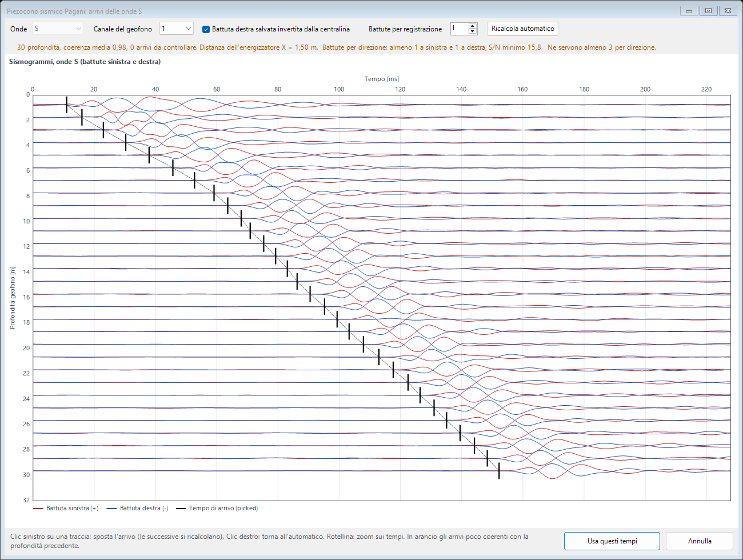Click the red 'Battuta sinistra (+)' legend line
The image size is (743, 560).
point(38,509)
